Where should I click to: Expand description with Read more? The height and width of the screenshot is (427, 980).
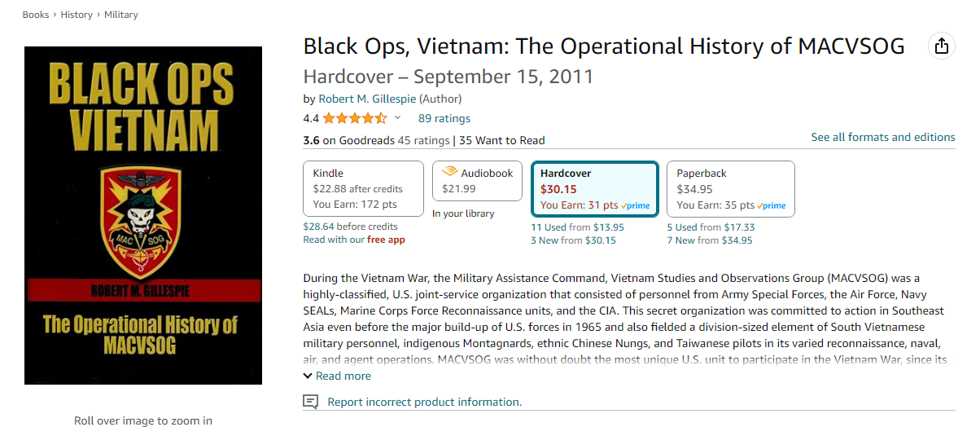(337, 376)
